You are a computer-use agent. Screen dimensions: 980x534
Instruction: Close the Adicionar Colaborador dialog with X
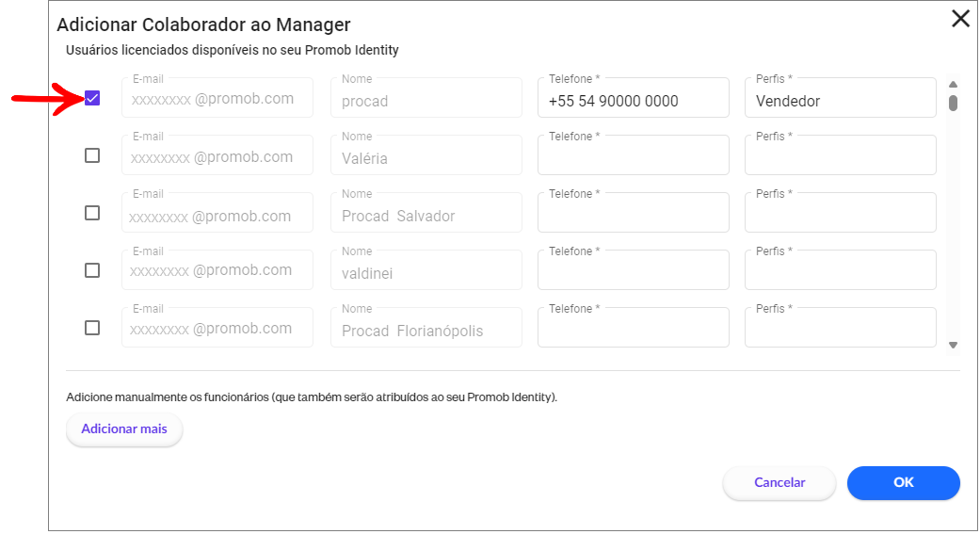(x=960, y=19)
